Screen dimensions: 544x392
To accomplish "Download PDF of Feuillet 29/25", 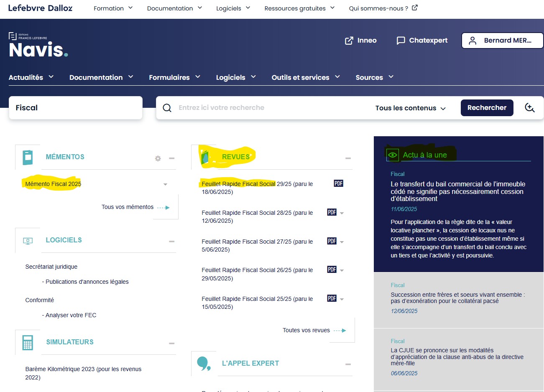I will 339,183.
